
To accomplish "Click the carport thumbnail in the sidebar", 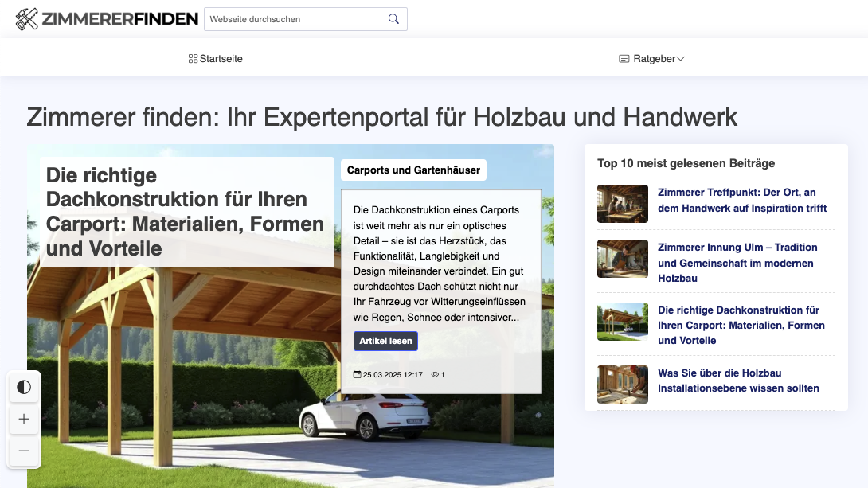I will click(623, 322).
